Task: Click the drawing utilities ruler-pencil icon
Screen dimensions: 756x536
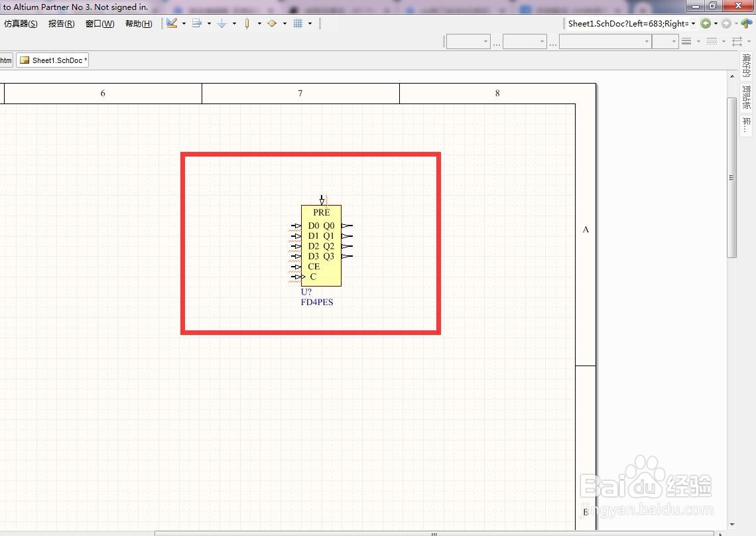Action: click(172, 23)
